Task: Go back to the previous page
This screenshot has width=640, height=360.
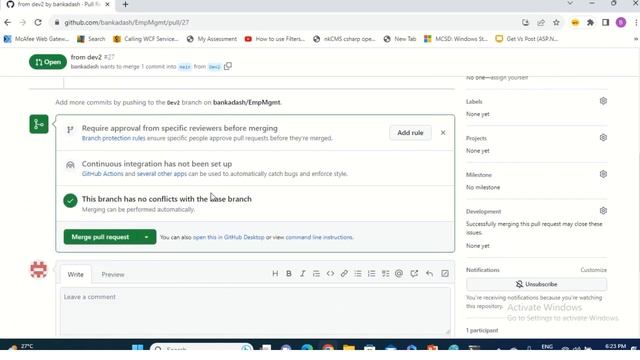Action: tap(7, 22)
